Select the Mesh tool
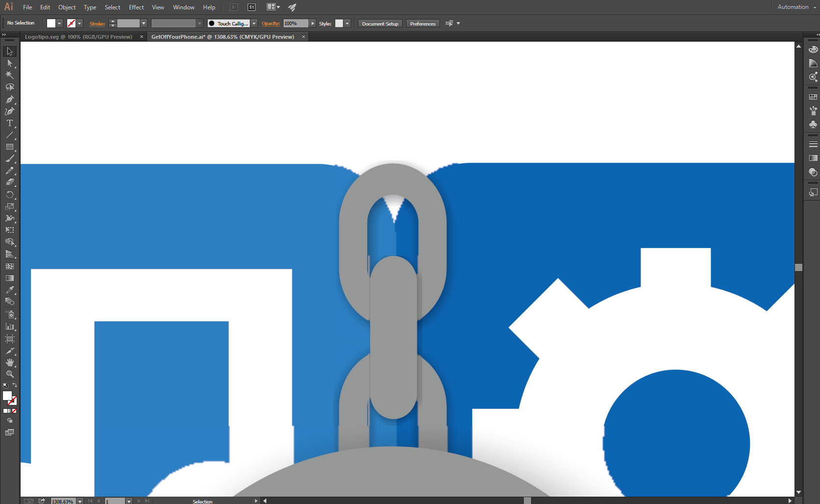This screenshot has height=504, width=820. pos(10,266)
